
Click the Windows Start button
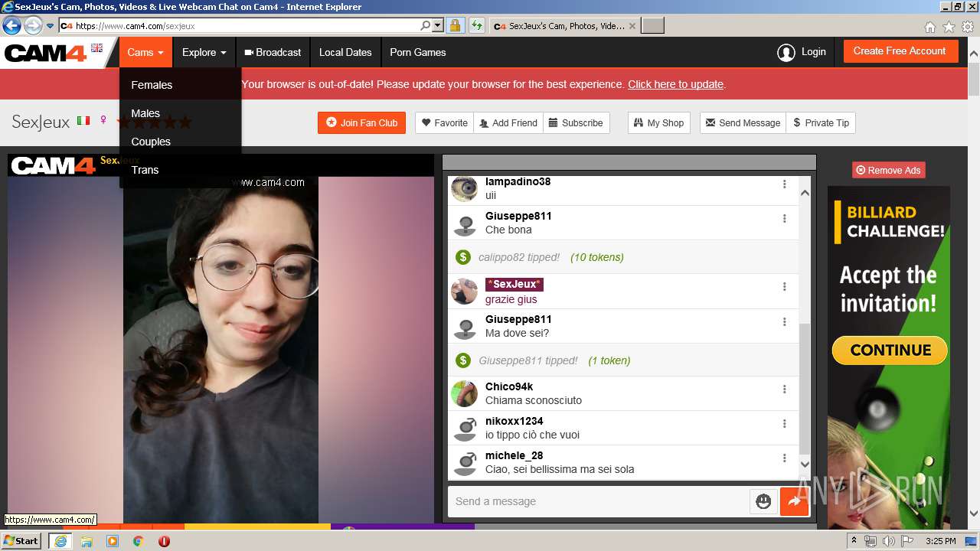pos(21,541)
